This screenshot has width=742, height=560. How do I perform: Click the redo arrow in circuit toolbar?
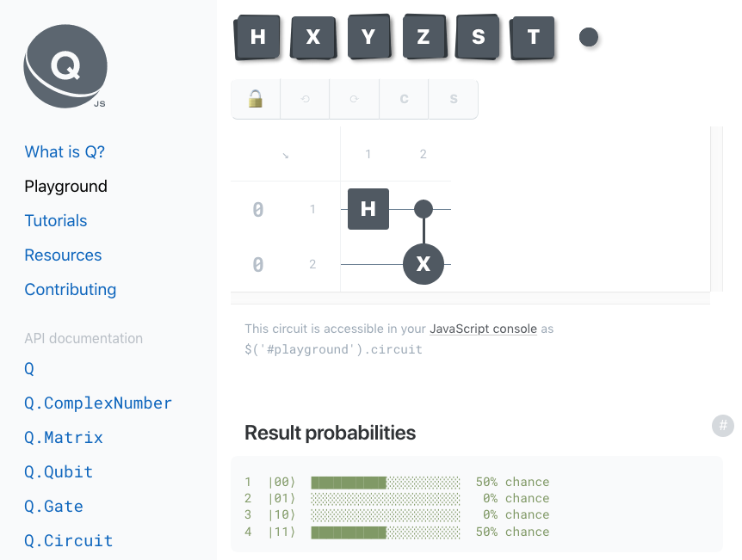point(355,99)
